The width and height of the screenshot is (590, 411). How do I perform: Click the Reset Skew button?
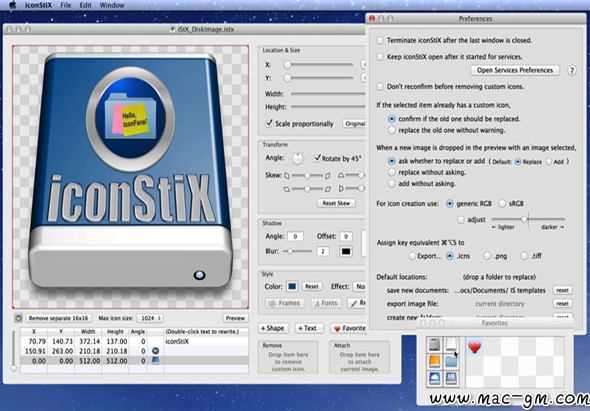[x=336, y=203]
